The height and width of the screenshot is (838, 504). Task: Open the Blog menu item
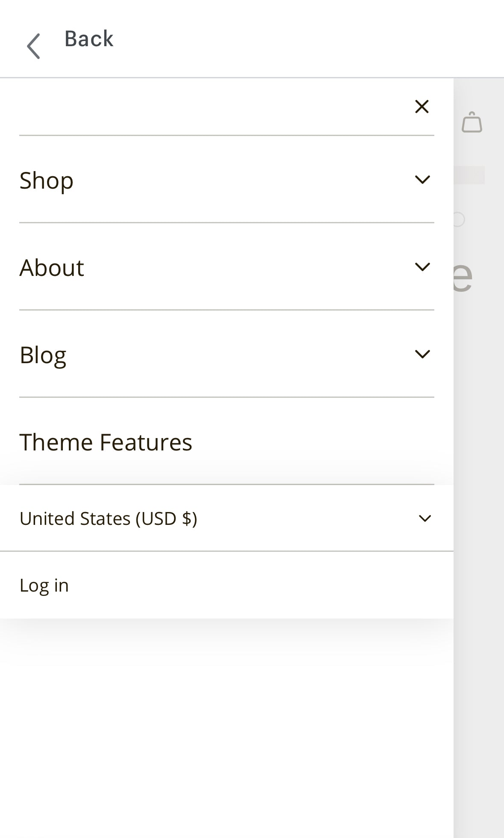[43, 355]
